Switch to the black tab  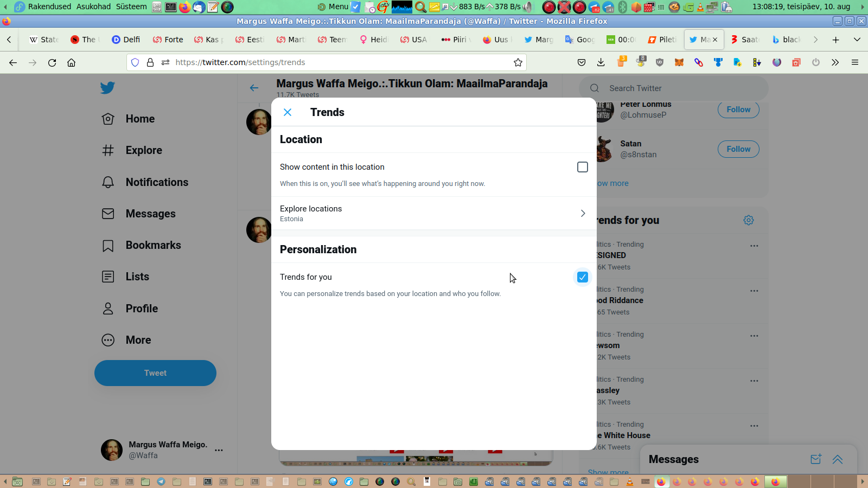point(786,40)
